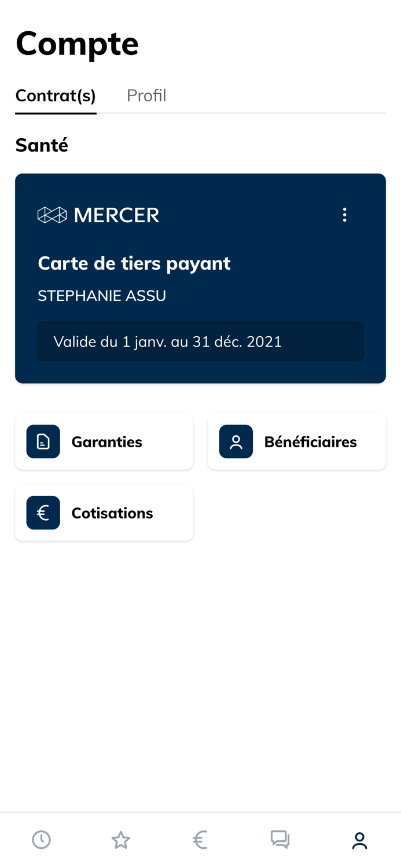
Task: Open the Garanties section
Action: 104,442
